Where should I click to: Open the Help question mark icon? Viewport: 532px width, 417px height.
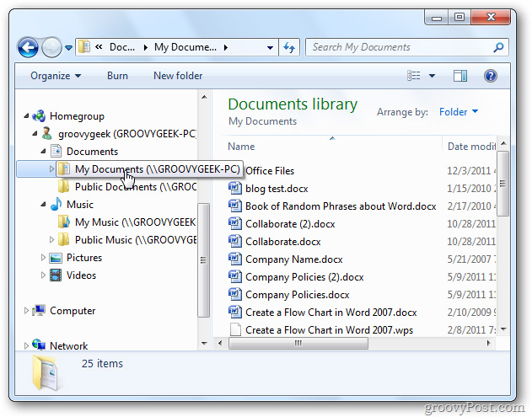(x=490, y=76)
